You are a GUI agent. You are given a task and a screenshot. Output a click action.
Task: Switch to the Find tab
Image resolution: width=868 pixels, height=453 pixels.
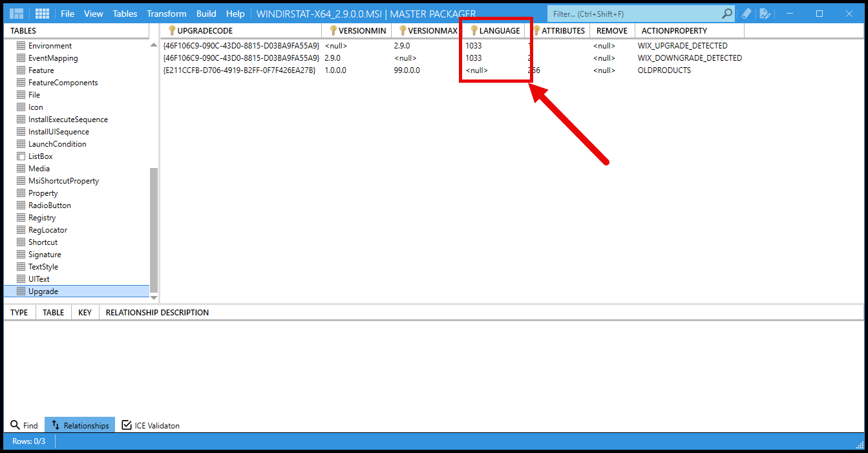coord(24,425)
